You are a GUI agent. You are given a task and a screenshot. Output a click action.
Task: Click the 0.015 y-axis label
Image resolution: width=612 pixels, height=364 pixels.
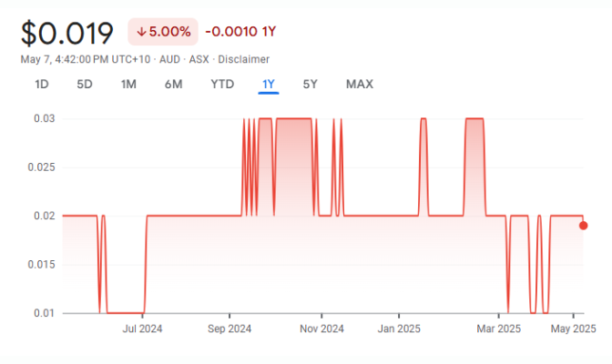(x=41, y=265)
